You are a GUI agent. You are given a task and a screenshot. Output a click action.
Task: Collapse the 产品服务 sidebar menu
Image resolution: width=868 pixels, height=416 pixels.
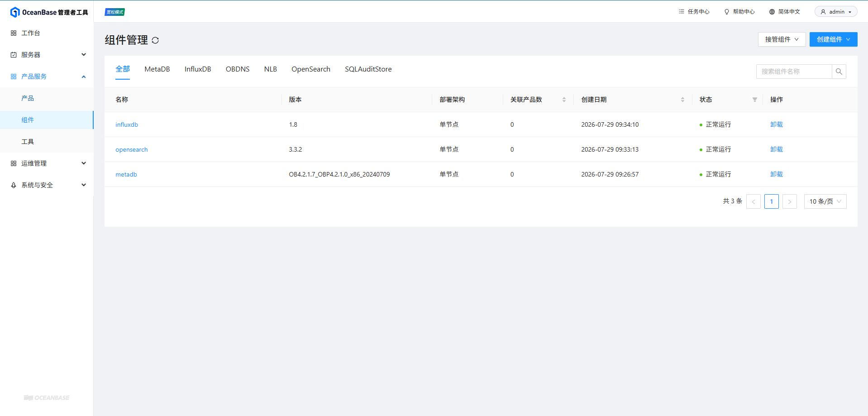click(47, 77)
